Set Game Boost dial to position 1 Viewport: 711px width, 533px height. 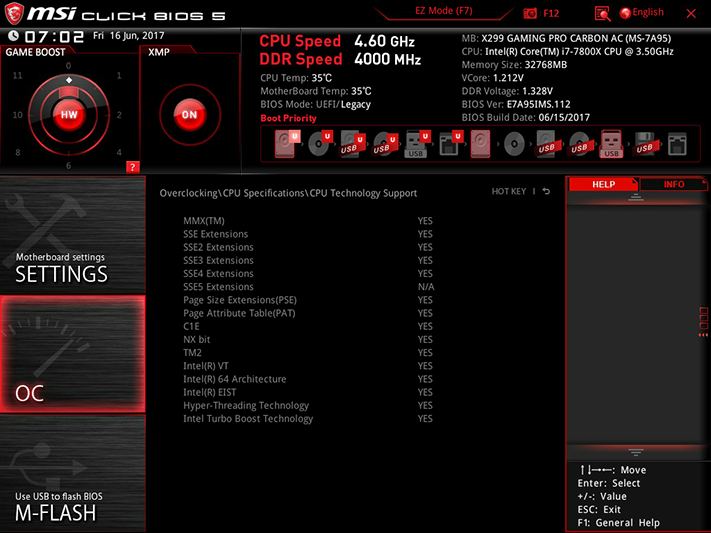(x=119, y=75)
